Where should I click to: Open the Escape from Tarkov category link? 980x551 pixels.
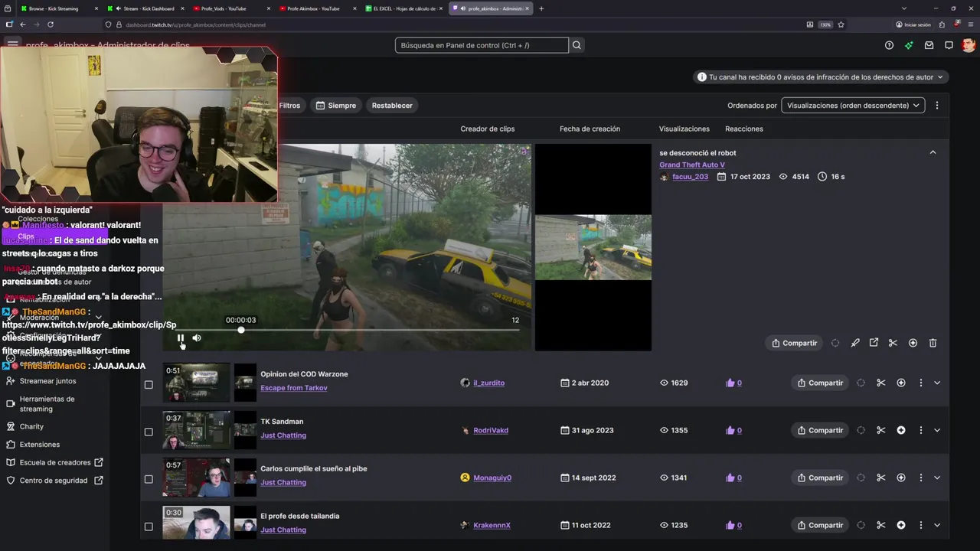click(x=294, y=388)
